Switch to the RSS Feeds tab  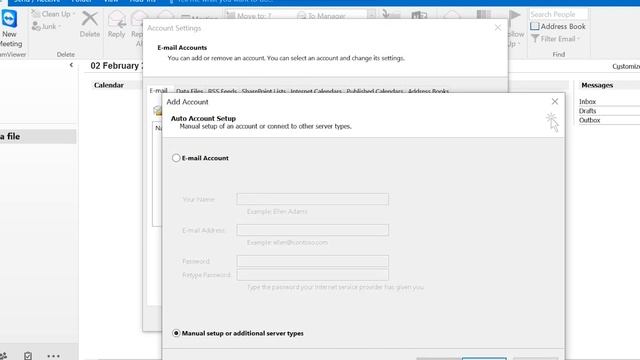222,91
